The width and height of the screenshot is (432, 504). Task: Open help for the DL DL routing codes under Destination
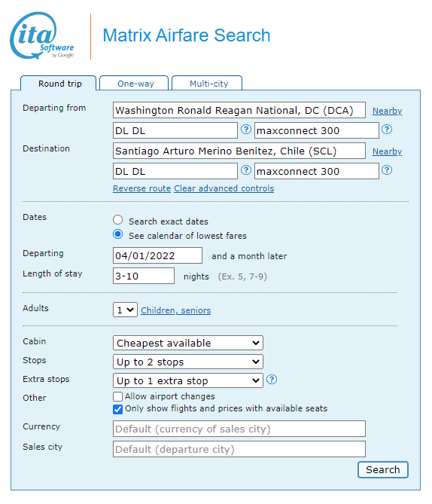coord(246,170)
